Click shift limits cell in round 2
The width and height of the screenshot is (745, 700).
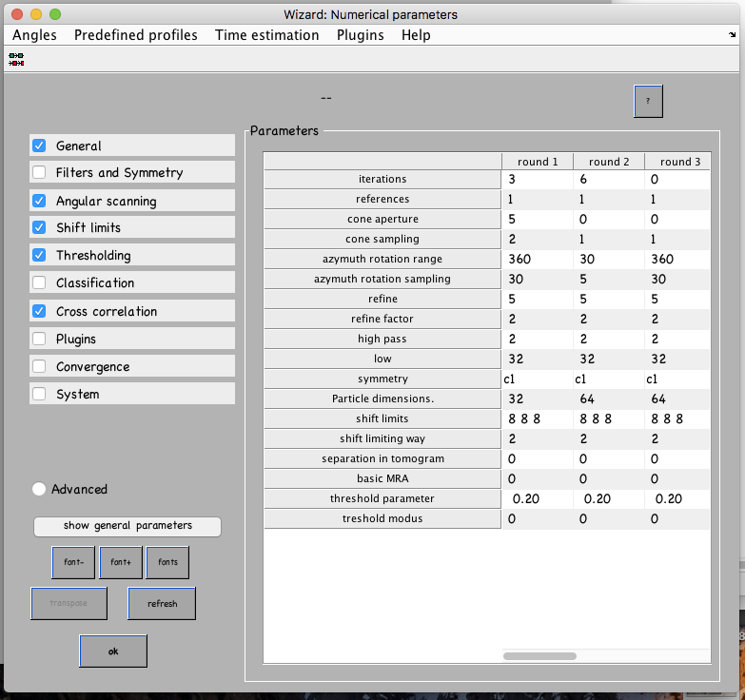(609, 418)
